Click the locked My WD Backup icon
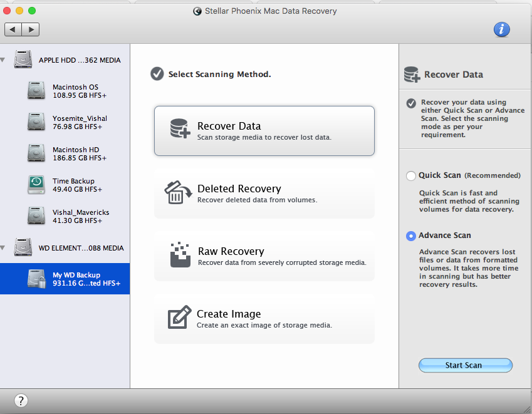 tap(36, 279)
